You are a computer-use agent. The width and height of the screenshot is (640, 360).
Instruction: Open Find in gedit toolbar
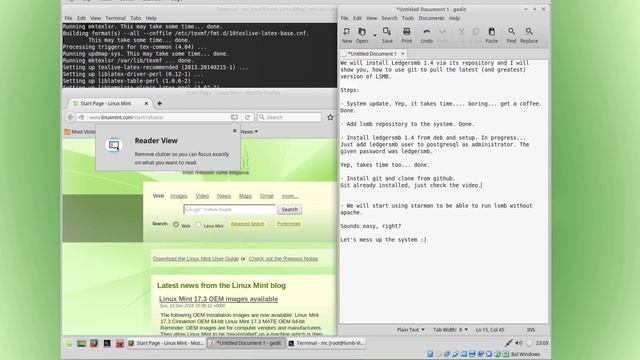pyautogui.click(x=511, y=35)
